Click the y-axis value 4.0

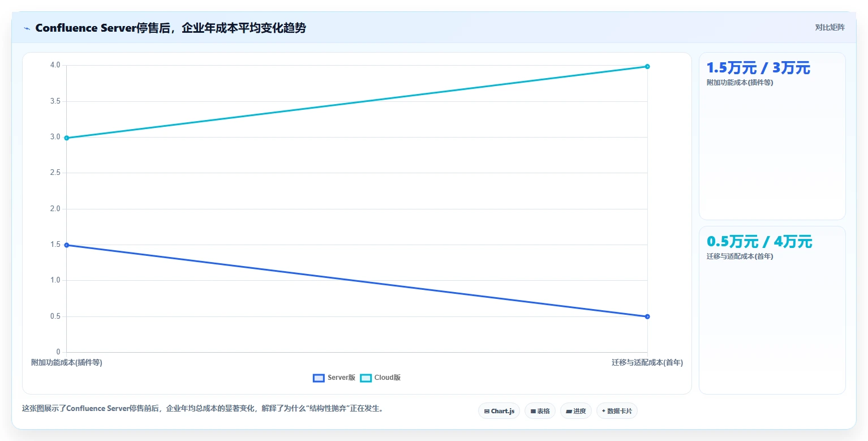tap(55, 65)
